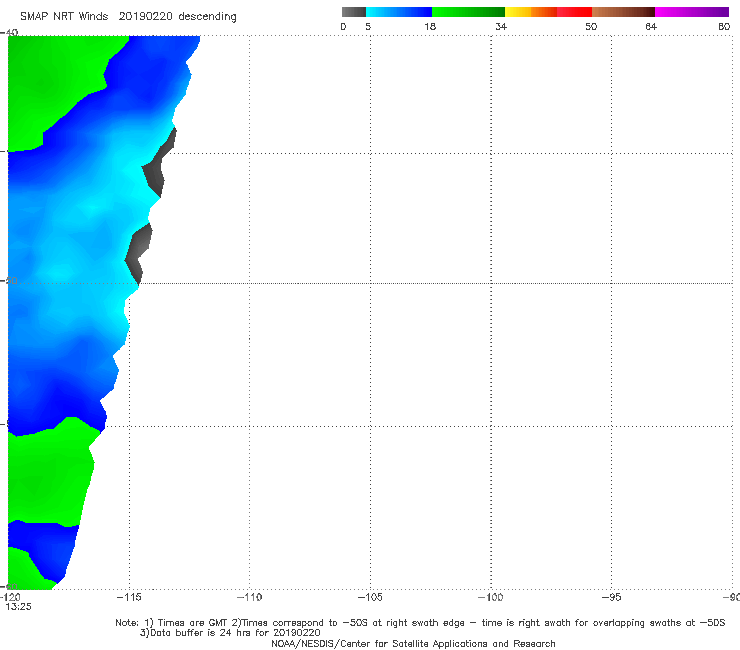
Task: Click the longitude axis label '-105'
Action: 370,597
